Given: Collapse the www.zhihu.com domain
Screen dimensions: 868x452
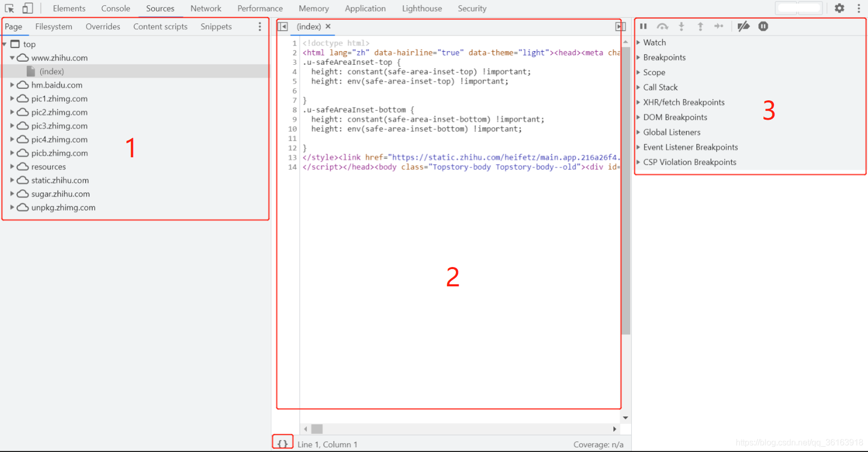Looking at the screenshot, I should pos(12,58).
